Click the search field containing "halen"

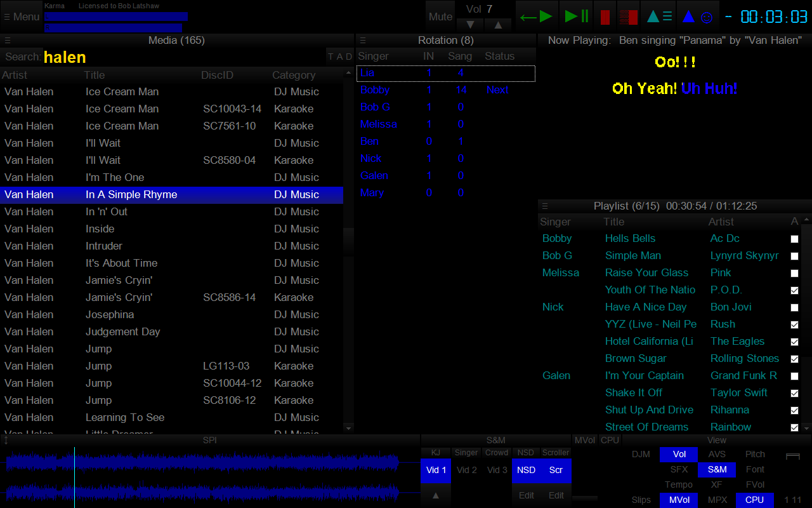pos(184,57)
